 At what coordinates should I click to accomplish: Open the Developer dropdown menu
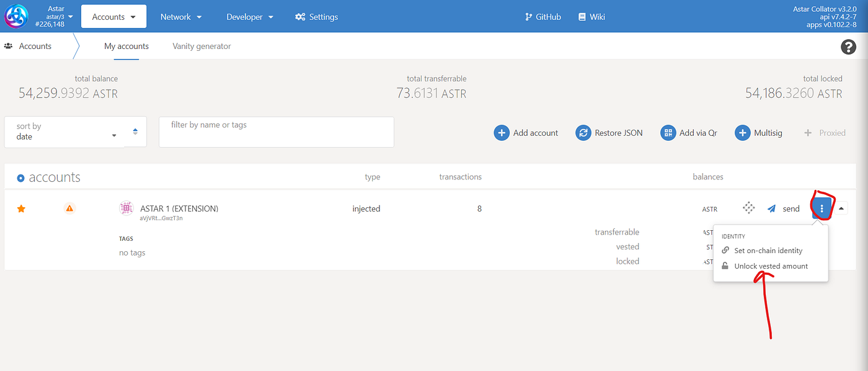click(249, 17)
